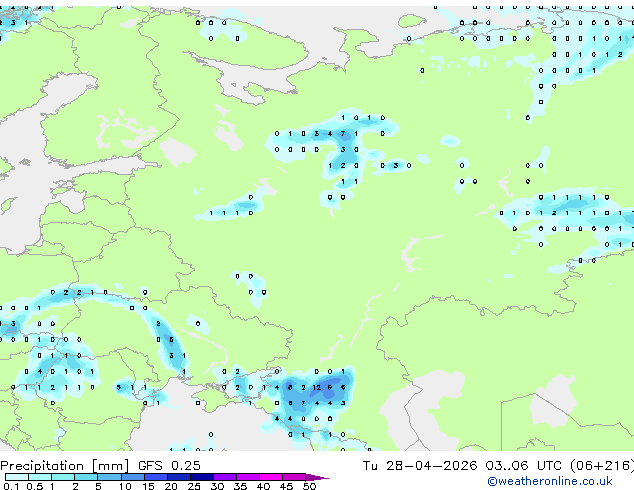
Task: Click the '03..06 UTC' time range text
Action: [x=524, y=466]
